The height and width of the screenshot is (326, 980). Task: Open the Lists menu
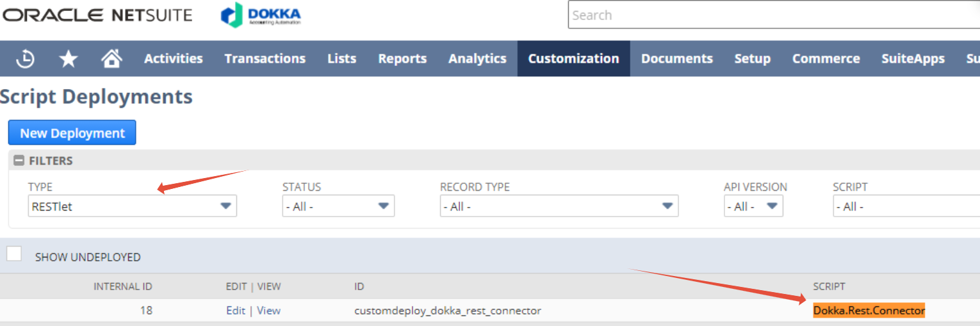(341, 58)
